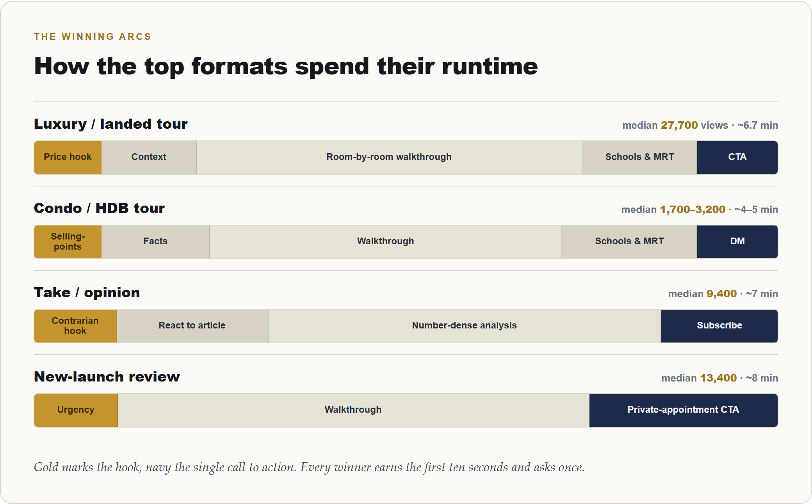
Task: Click the navy CTA segment
Action: [737, 157]
